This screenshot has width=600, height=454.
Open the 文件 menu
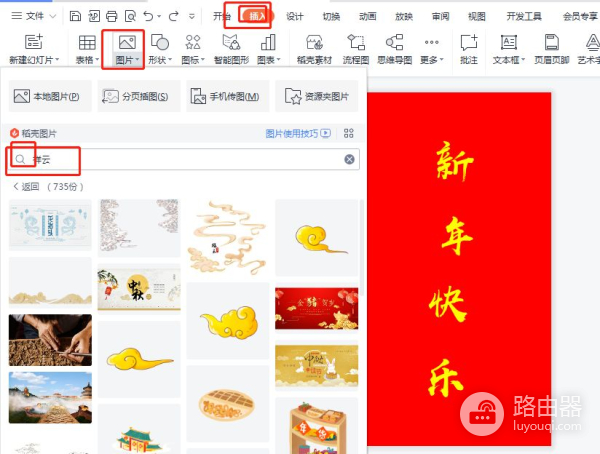pyautogui.click(x=34, y=16)
